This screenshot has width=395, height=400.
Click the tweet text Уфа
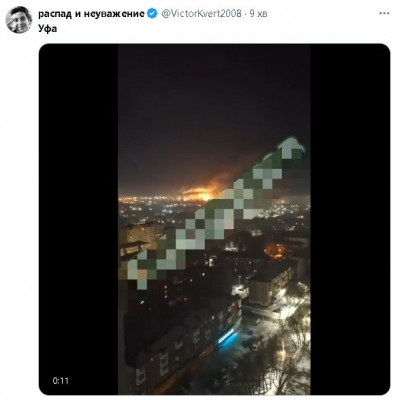pos(47,28)
